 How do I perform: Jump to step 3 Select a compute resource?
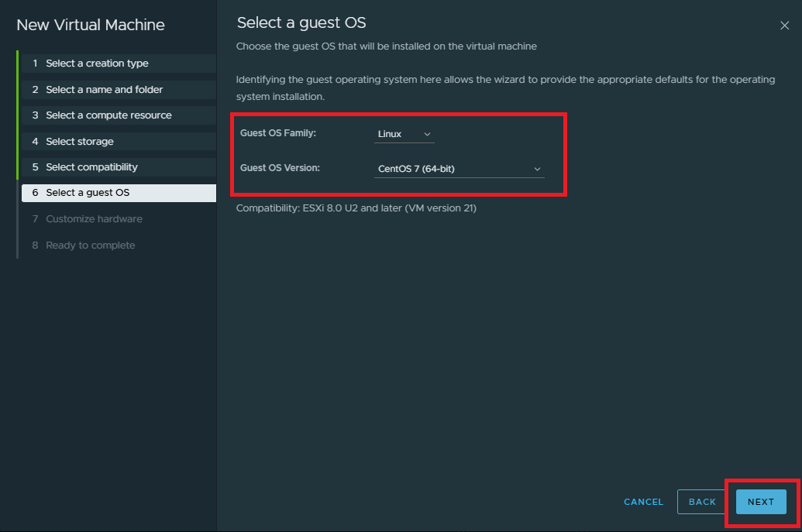(108, 115)
